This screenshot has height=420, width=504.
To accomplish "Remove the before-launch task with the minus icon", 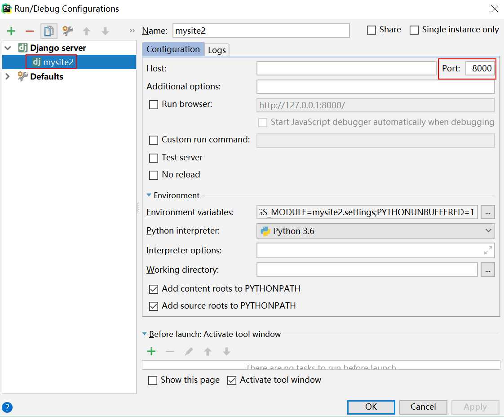I will click(170, 352).
